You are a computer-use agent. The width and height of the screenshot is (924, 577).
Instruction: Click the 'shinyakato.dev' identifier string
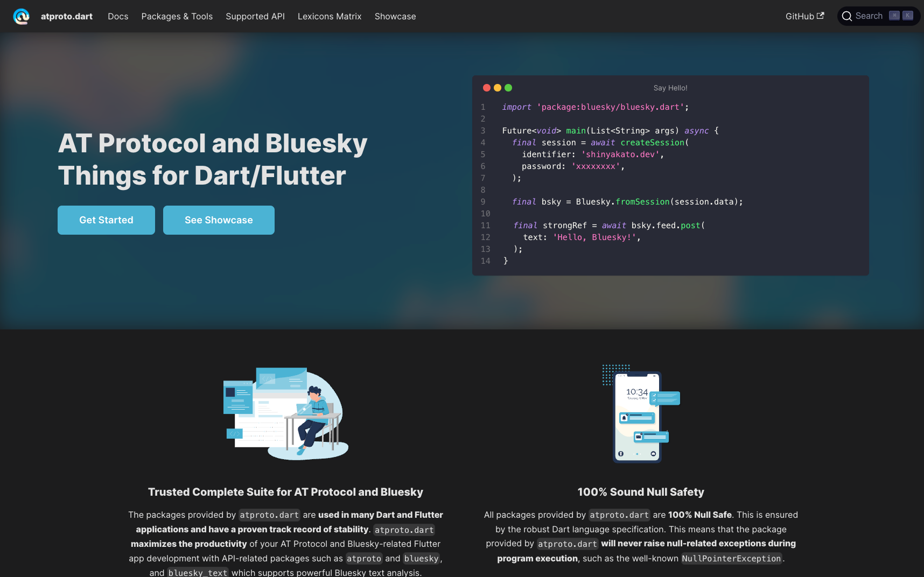coord(620,154)
